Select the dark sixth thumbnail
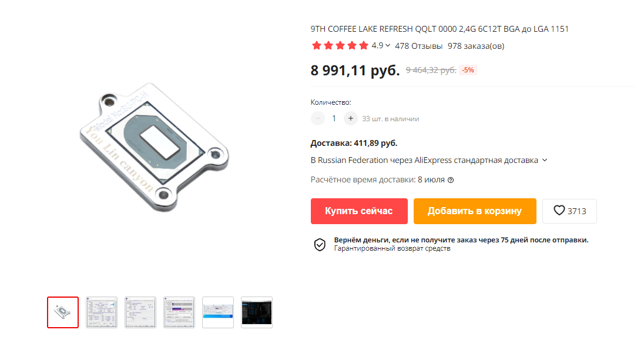 257,312
